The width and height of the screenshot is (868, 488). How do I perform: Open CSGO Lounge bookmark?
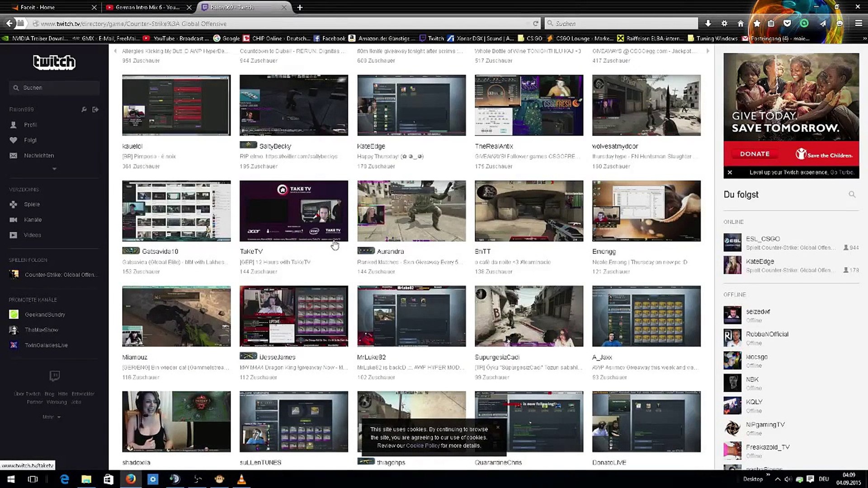[x=580, y=38]
